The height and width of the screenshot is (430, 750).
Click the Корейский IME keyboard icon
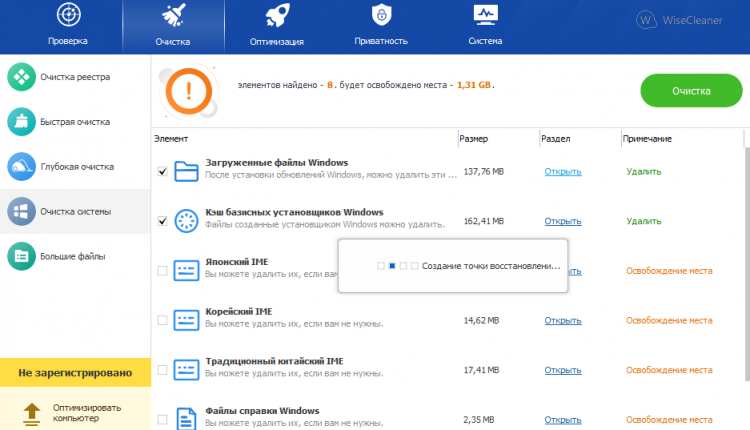(186, 320)
